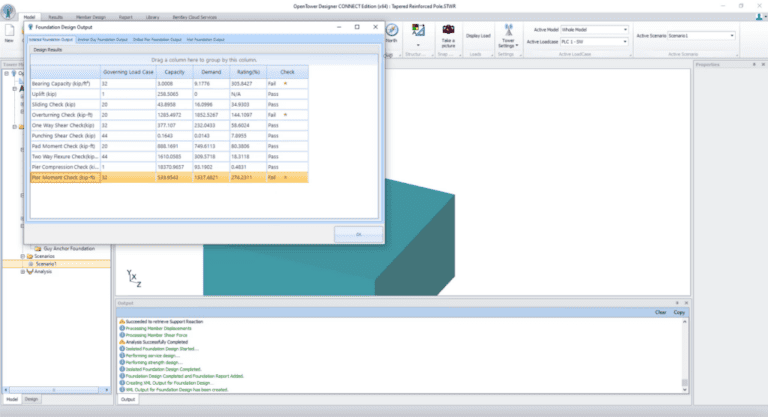
Task: Click the Scenario1 item icon in tree
Action: [31, 264]
